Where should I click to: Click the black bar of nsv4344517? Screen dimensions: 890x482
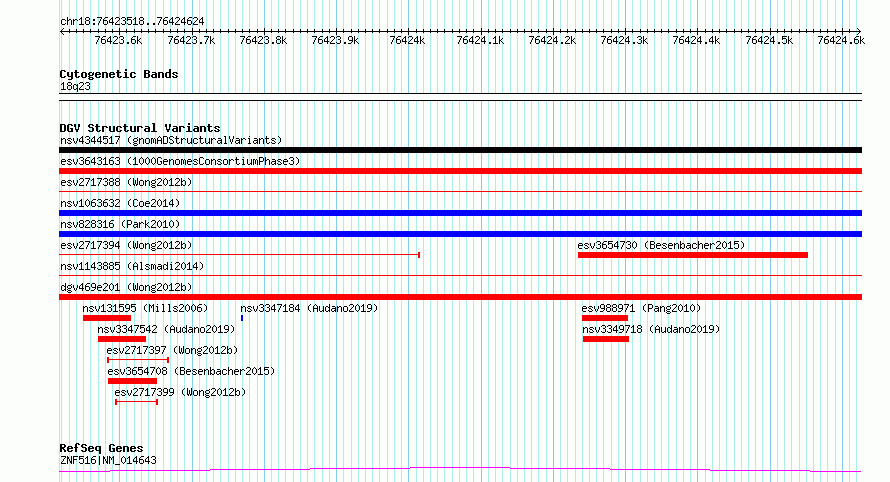click(x=460, y=150)
